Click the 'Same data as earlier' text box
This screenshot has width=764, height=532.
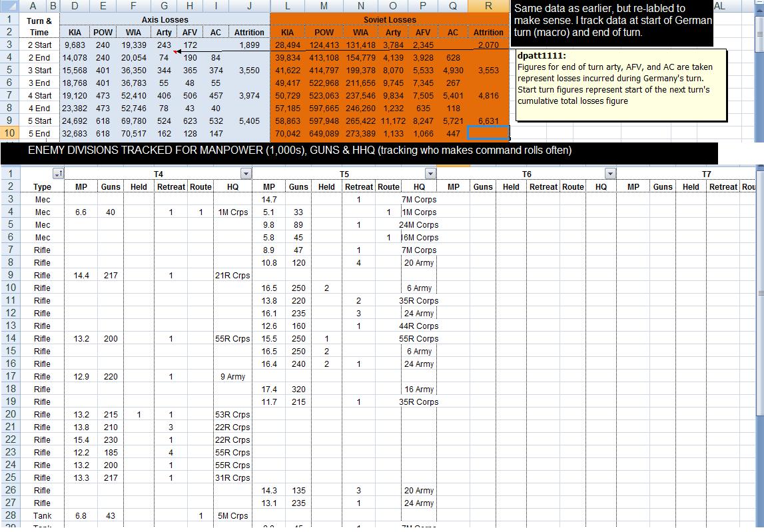coord(611,23)
